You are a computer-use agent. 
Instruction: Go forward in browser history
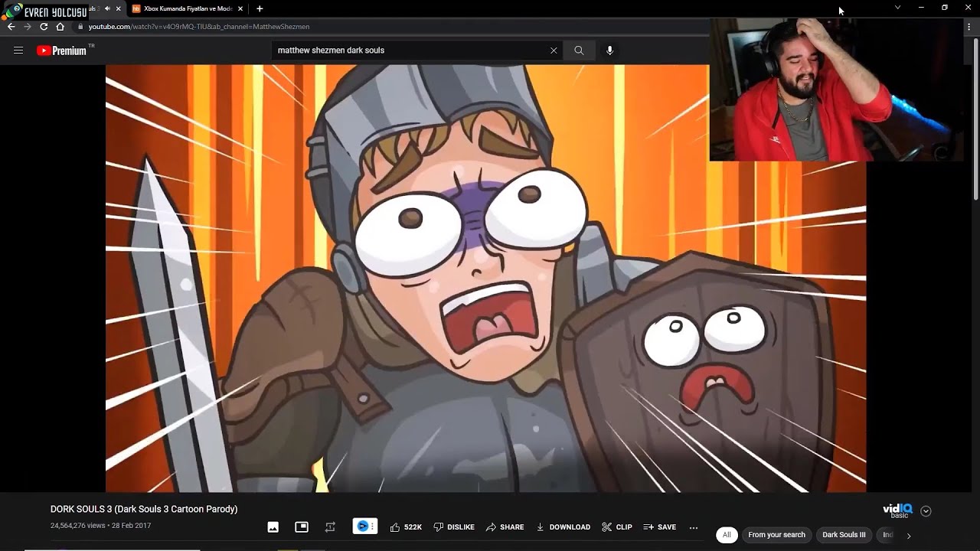(x=28, y=27)
